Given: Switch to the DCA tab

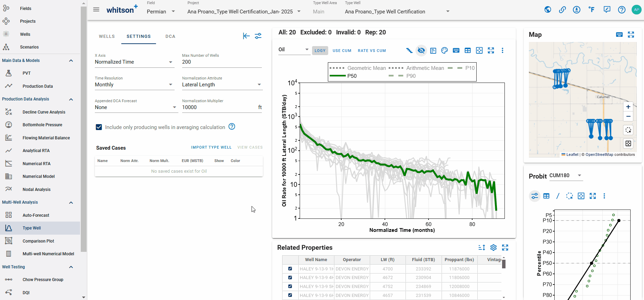Looking at the screenshot, I should 170,36.
